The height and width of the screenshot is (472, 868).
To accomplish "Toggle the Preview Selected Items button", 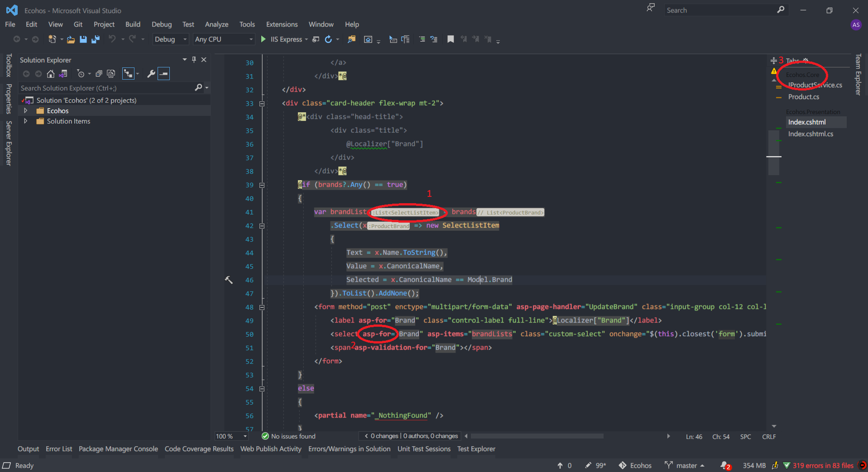I will click(164, 74).
